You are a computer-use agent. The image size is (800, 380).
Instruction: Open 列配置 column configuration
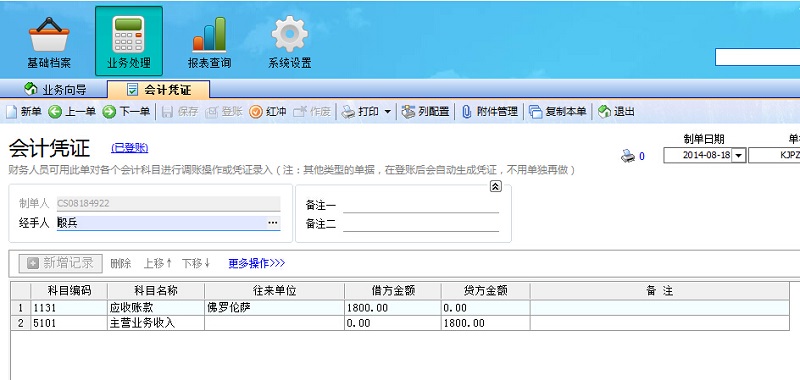426,112
